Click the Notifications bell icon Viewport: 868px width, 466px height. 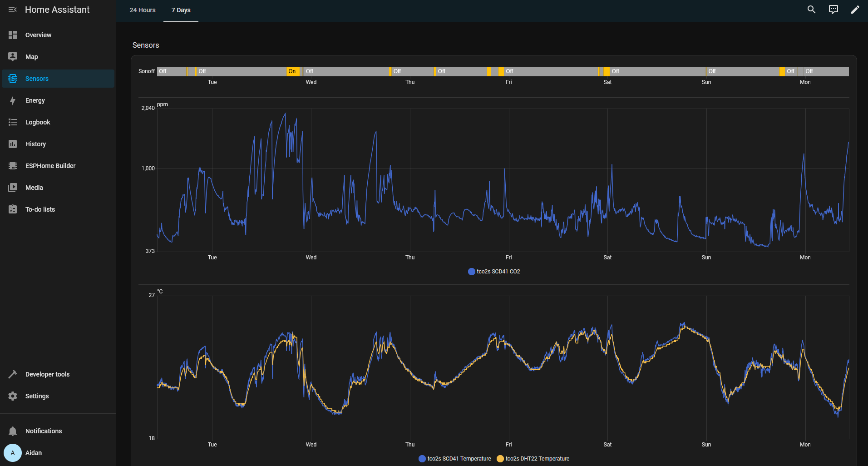[13, 431]
